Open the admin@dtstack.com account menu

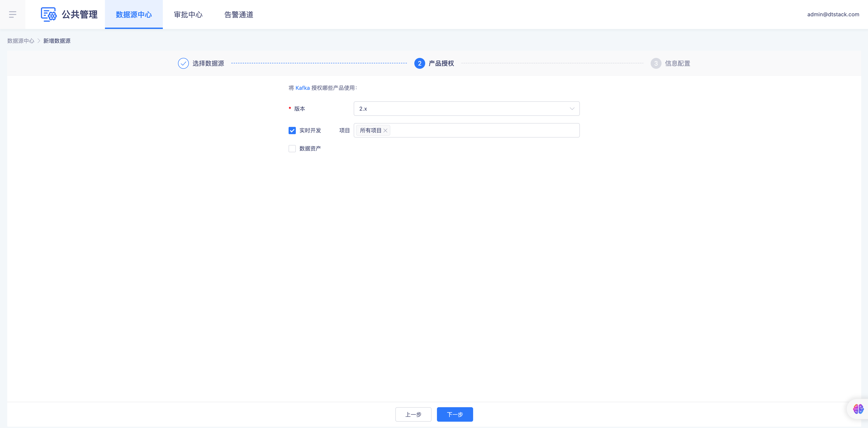click(x=833, y=14)
